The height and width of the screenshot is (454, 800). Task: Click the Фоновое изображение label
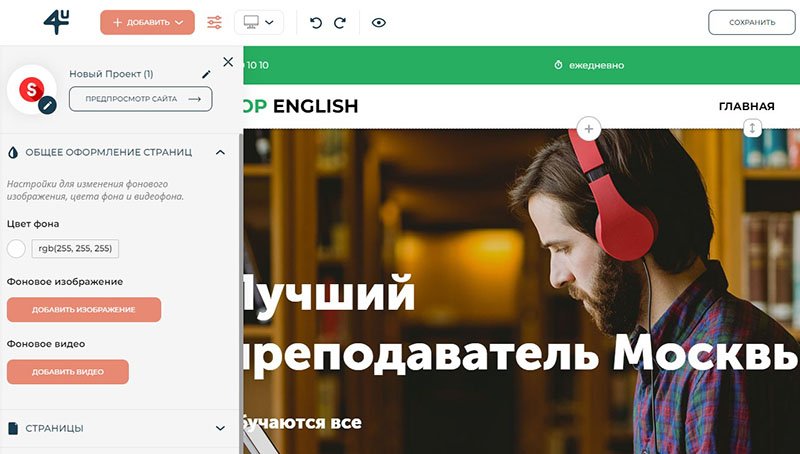(65, 282)
